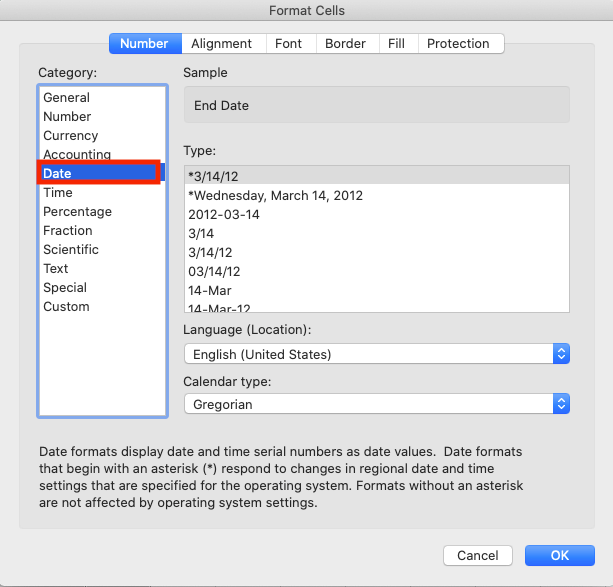Confirm with the OK button
The height and width of the screenshot is (587, 613).
point(559,556)
